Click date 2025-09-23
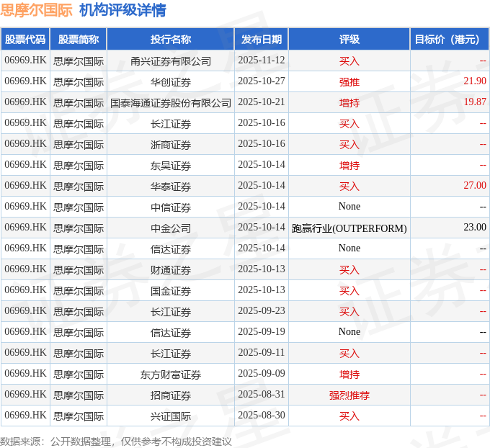Screen dimensions: 490x448 pos(262,311)
